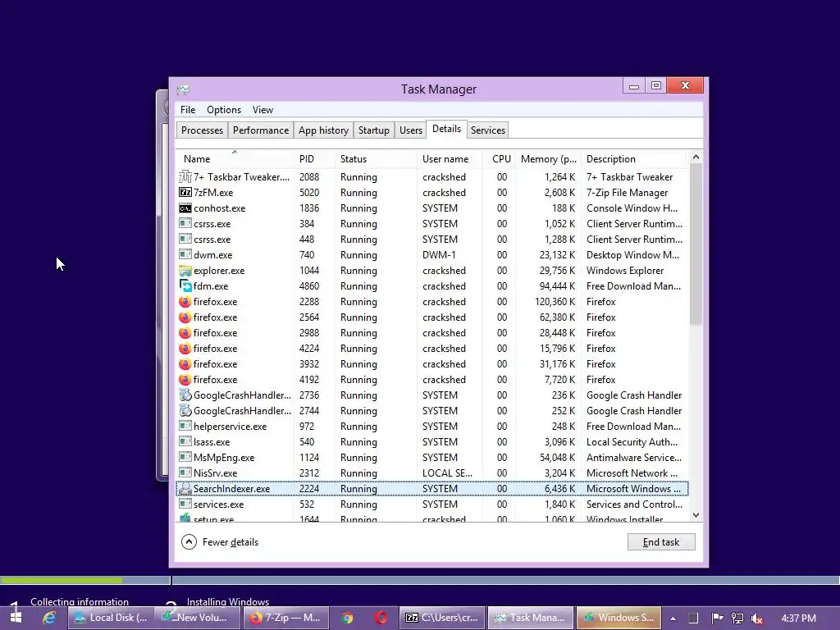Switch to C:\Users 7-Zip taskbar window
The height and width of the screenshot is (630, 840).
click(442, 618)
